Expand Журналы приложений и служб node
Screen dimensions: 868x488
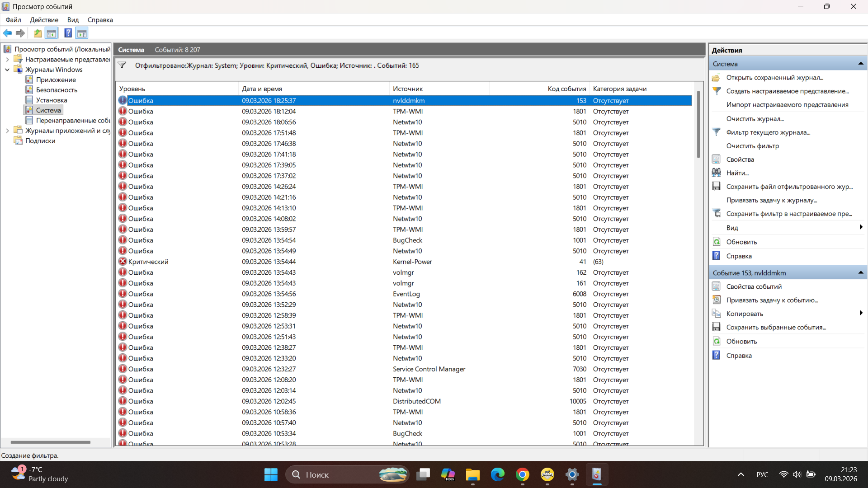point(7,131)
